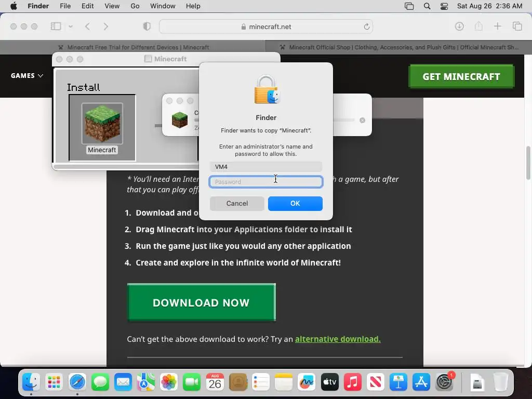This screenshot has width=532, height=399.
Task: Follow the alternative download link
Action: [338, 339]
